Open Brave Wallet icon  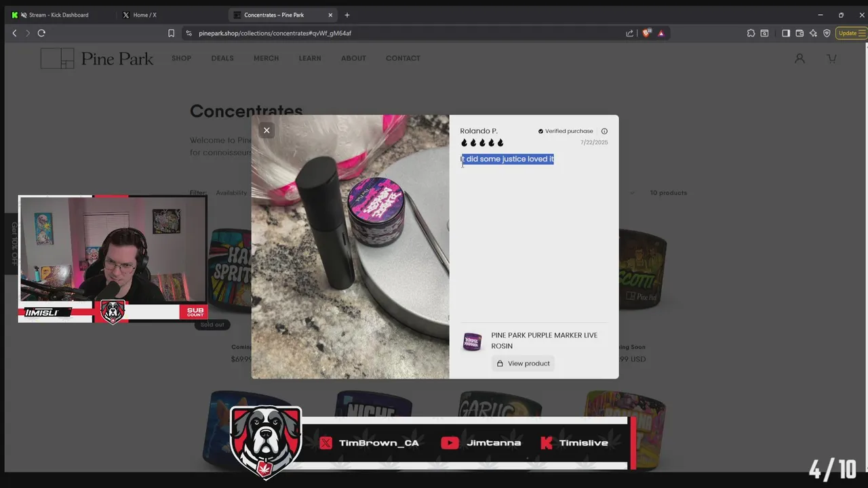click(800, 33)
